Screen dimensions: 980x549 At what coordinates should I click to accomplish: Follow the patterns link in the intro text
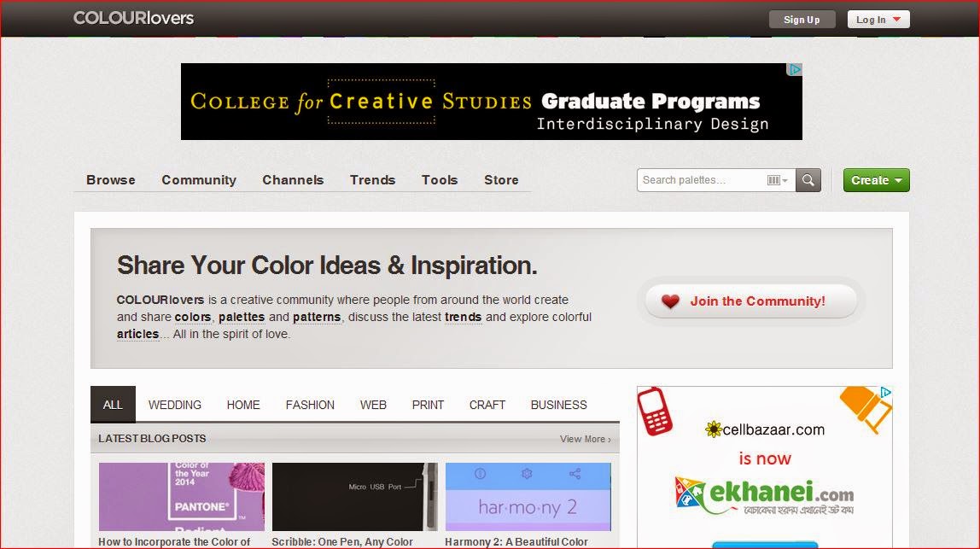click(x=317, y=317)
